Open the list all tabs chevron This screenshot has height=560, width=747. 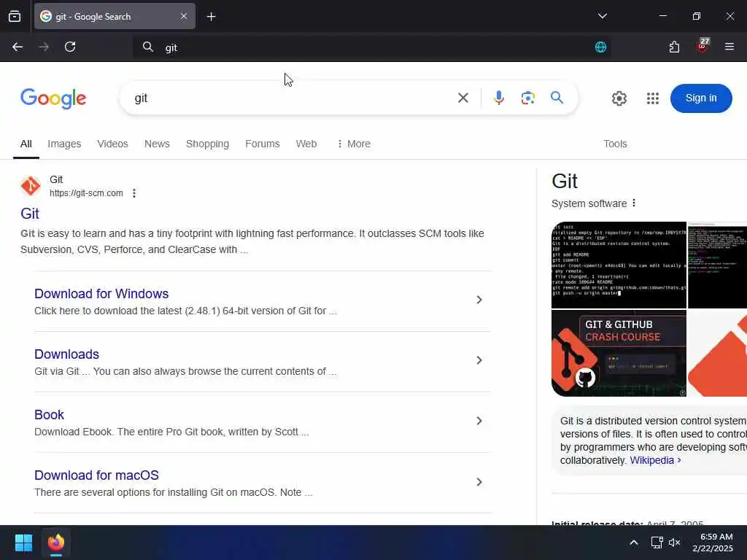(x=602, y=16)
